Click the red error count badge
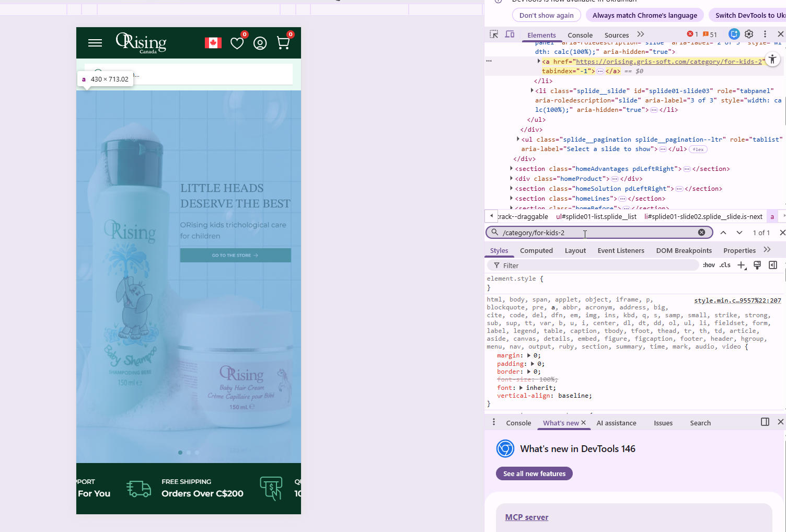The image size is (786, 532). 692,34
